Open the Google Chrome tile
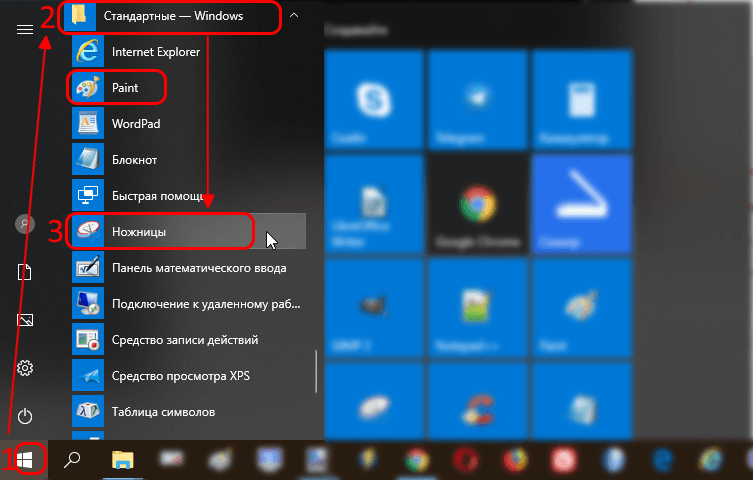This screenshot has height=480, width=753. [477, 204]
